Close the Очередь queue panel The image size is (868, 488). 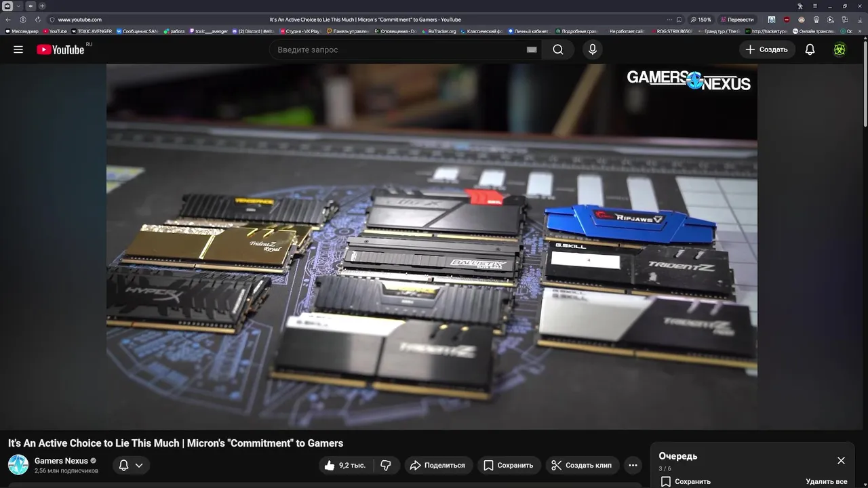coord(841,460)
